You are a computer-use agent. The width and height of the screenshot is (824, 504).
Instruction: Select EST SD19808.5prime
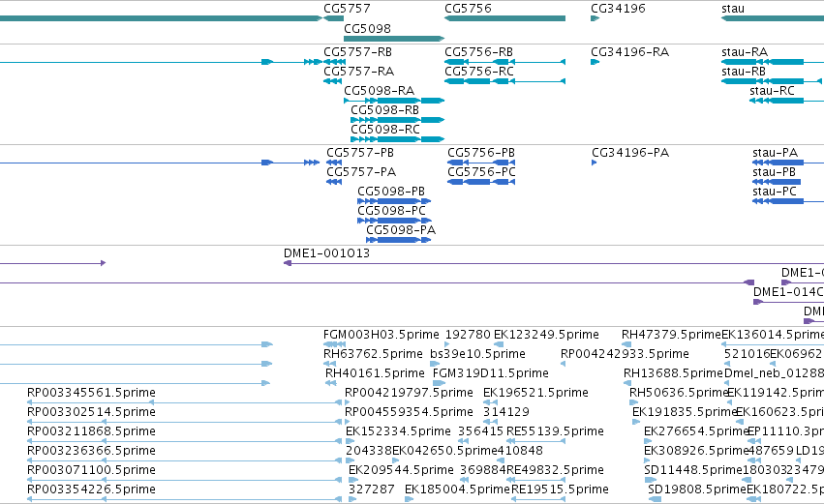click(x=697, y=489)
